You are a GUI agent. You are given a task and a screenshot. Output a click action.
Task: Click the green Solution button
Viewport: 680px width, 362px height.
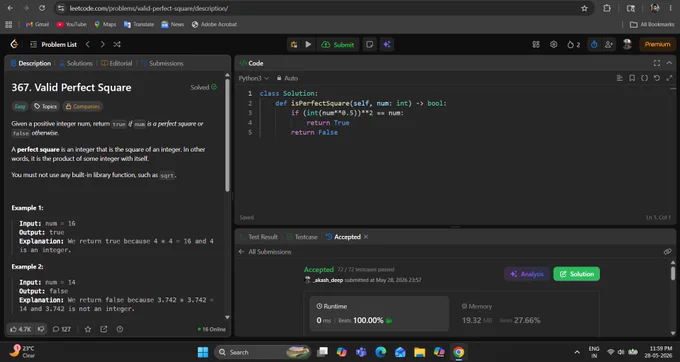click(576, 274)
